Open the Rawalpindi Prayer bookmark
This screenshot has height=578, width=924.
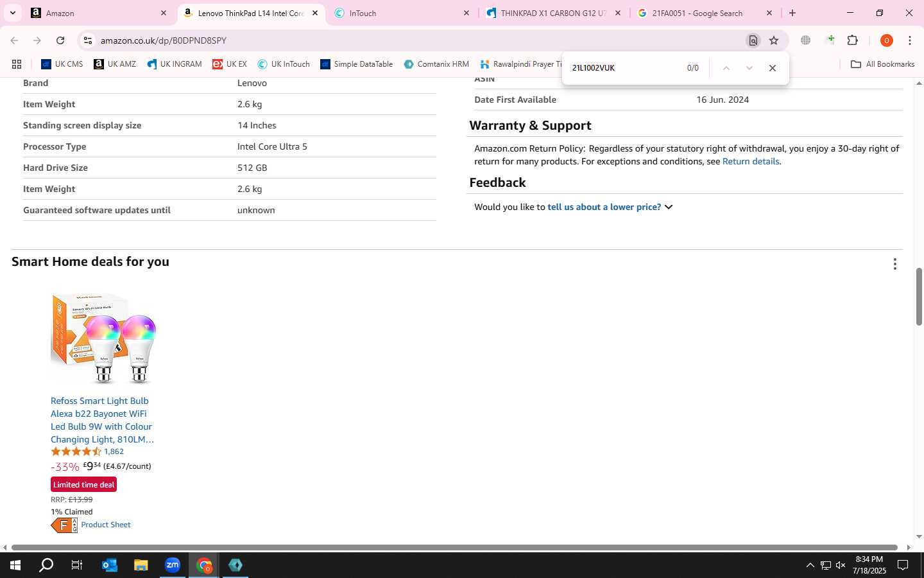tap(521, 64)
